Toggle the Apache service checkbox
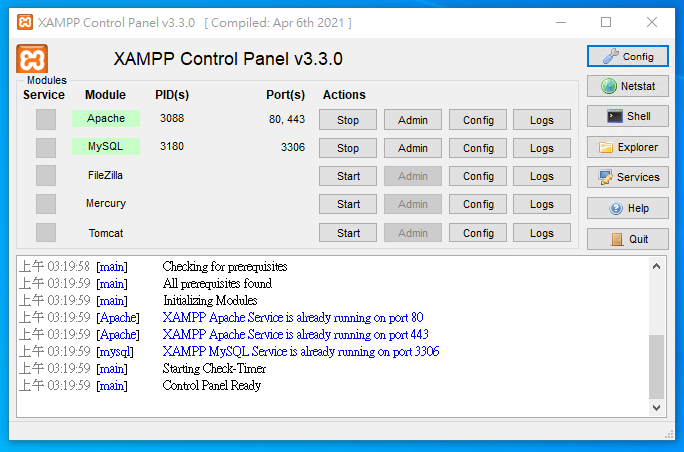 tap(46, 119)
